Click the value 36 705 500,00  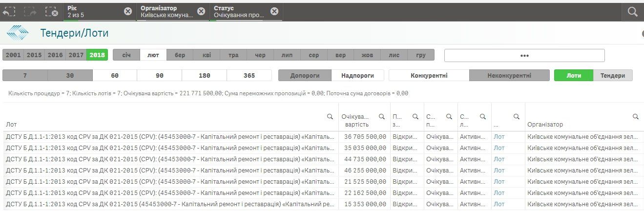365,137
